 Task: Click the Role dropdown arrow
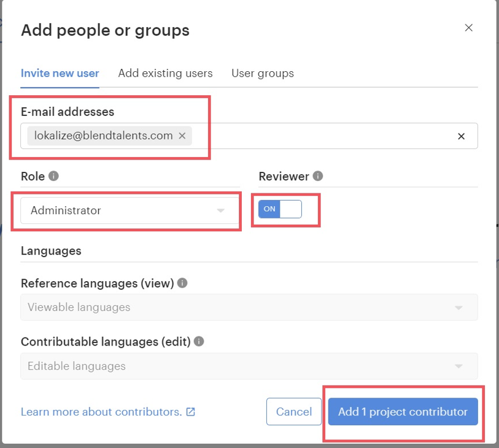[x=221, y=211]
